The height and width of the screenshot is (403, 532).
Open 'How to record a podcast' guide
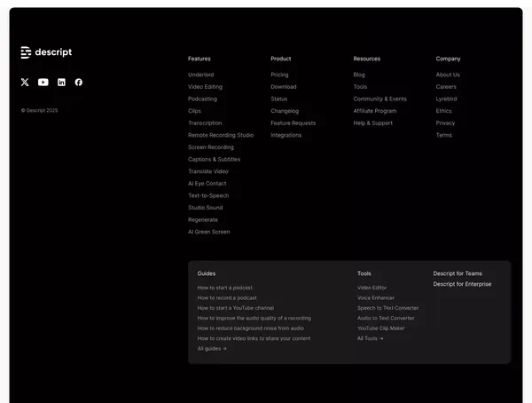227,298
